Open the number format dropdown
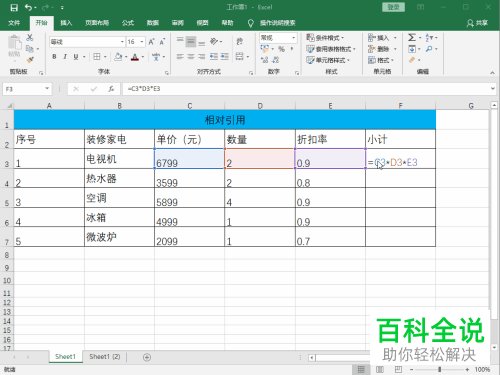Screen dimensions: 500x375 click(294, 38)
